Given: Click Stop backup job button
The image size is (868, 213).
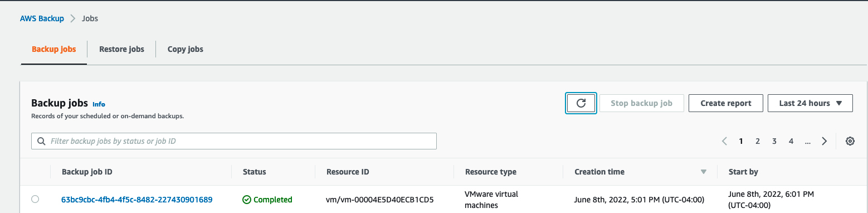Looking at the screenshot, I should coord(641,103).
